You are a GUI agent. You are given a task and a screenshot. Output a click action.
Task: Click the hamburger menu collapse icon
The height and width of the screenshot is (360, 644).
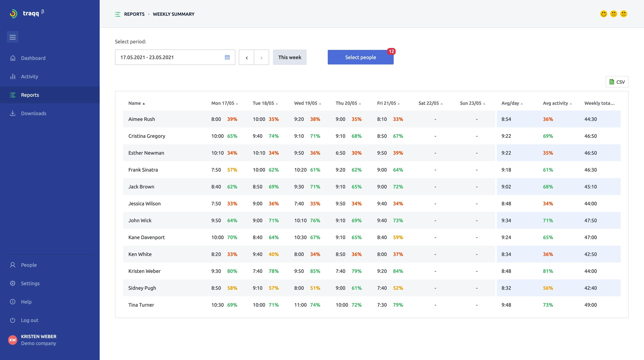point(12,37)
